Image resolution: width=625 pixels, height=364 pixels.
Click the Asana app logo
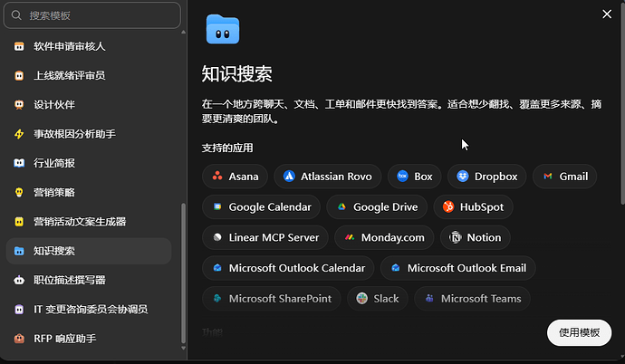217,176
